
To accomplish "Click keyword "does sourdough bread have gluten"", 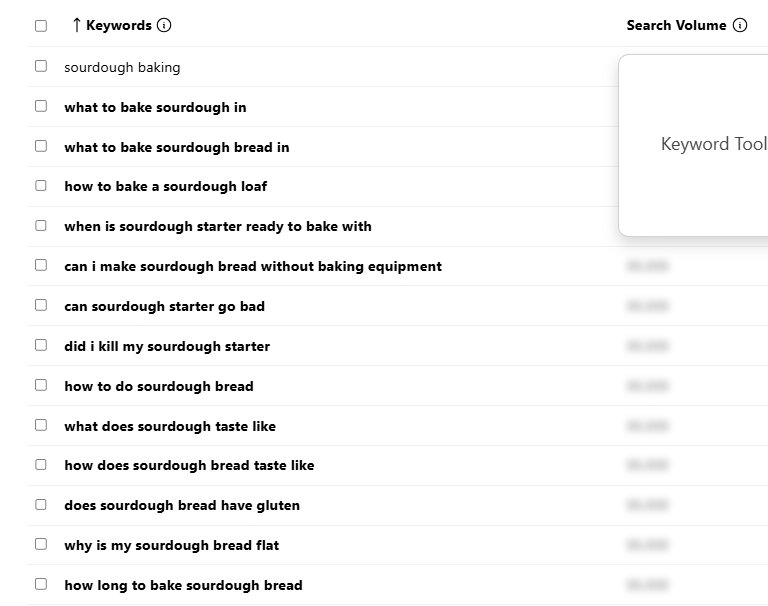I will point(181,506).
